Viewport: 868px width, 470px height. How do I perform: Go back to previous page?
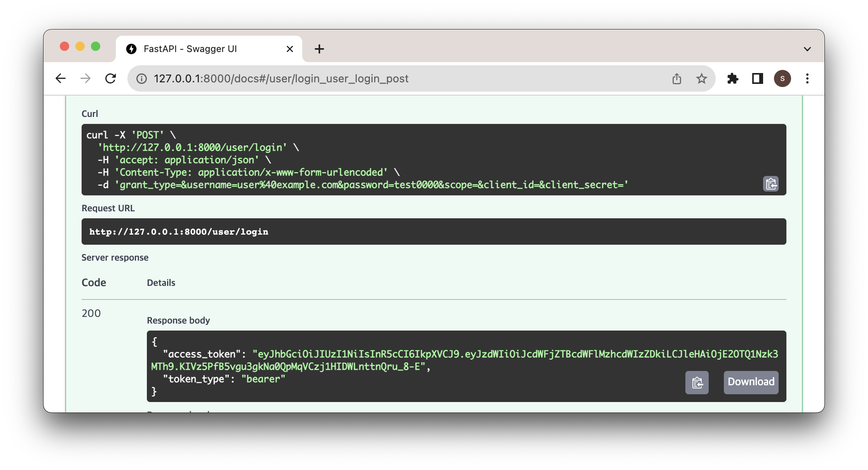click(61, 79)
